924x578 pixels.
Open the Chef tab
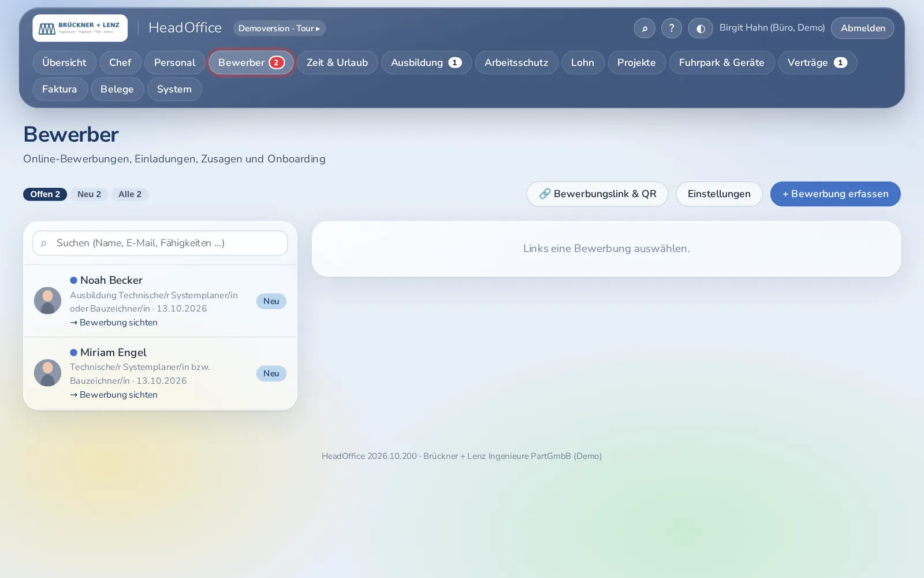pyautogui.click(x=120, y=62)
